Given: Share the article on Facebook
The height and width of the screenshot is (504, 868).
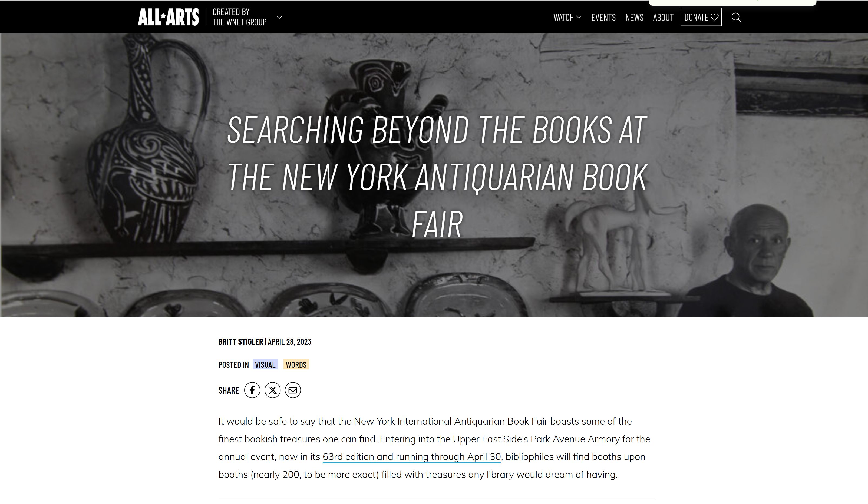Looking at the screenshot, I should [x=252, y=390].
